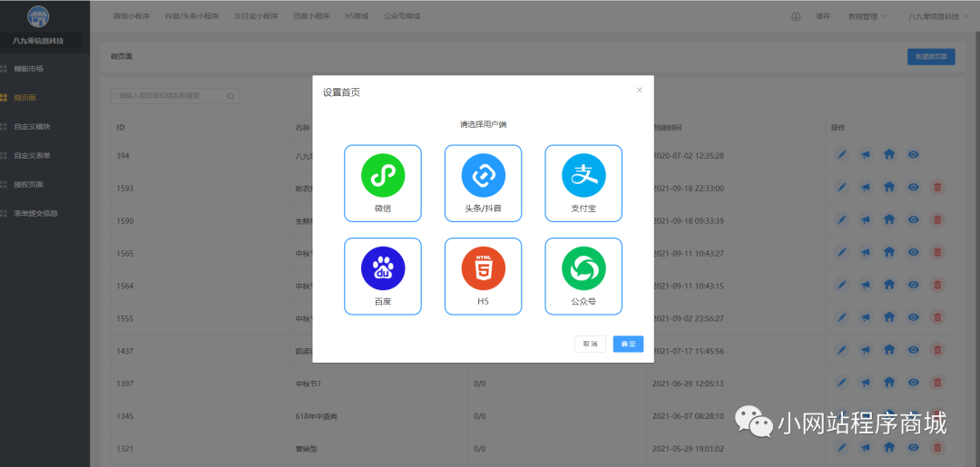Viewport: 980px width, 467px height.
Task: Click the megaphone icon for row 1593
Action: coord(865,187)
